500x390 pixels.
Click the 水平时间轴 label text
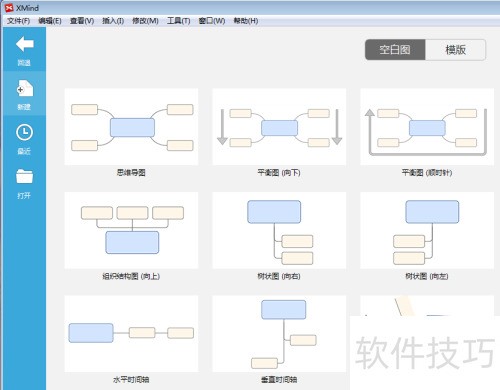coord(131,380)
